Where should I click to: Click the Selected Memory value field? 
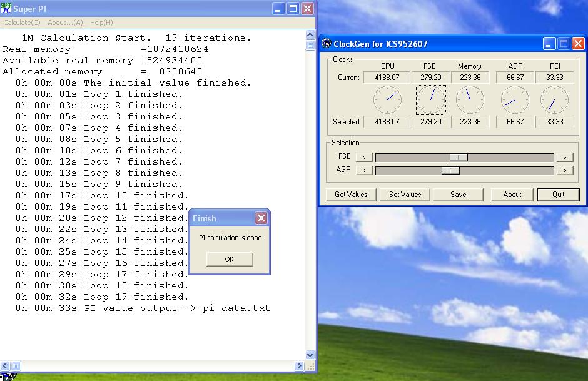(470, 122)
